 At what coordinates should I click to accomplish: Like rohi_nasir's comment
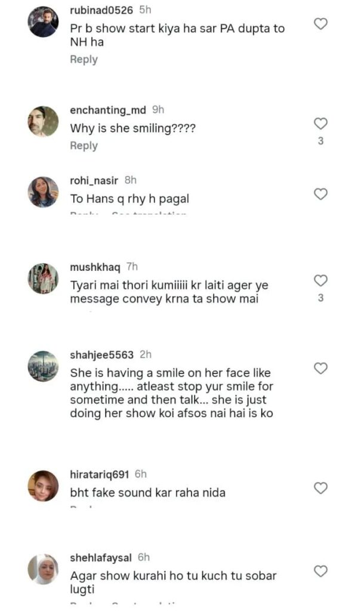coord(320,194)
